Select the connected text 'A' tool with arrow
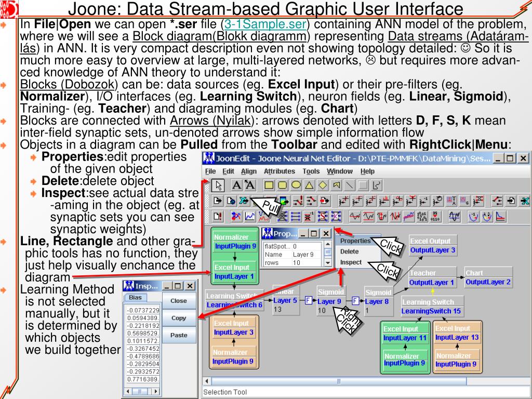This screenshot has height=399, width=532. coord(250,185)
